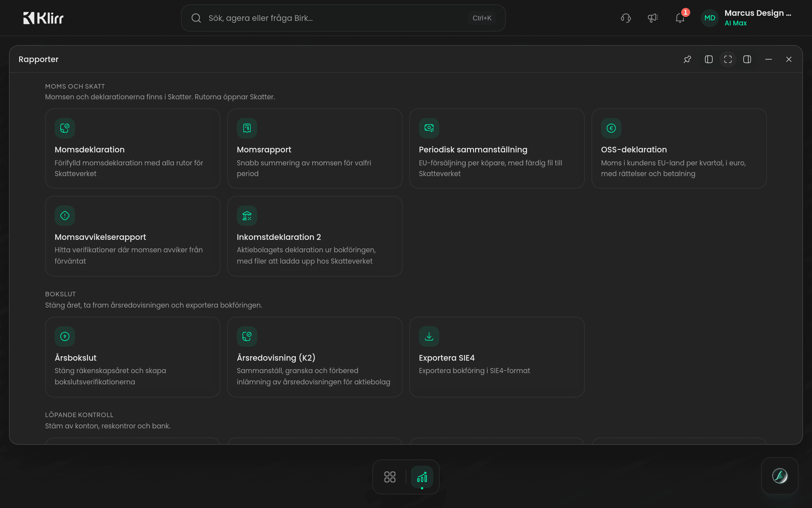Screen dimensions: 812x508
Task: Focus the Sök, agera eller fråga Birk field
Action: click(343, 18)
